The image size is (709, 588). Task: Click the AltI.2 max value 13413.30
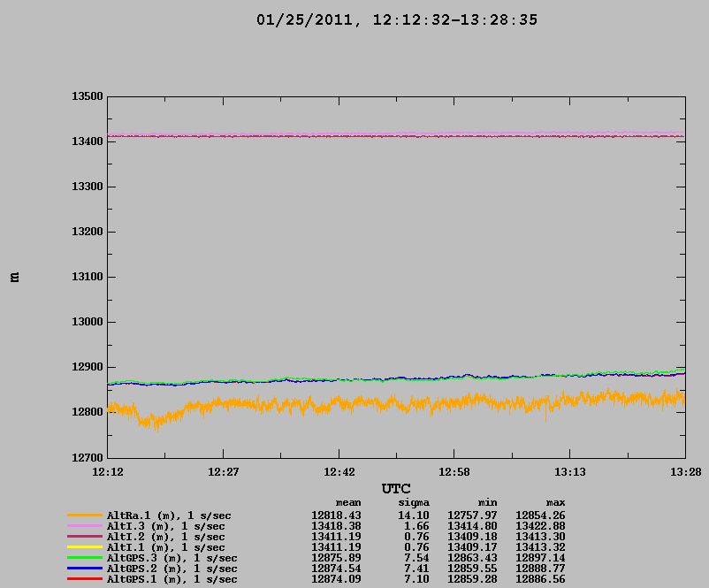coord(540,537)
